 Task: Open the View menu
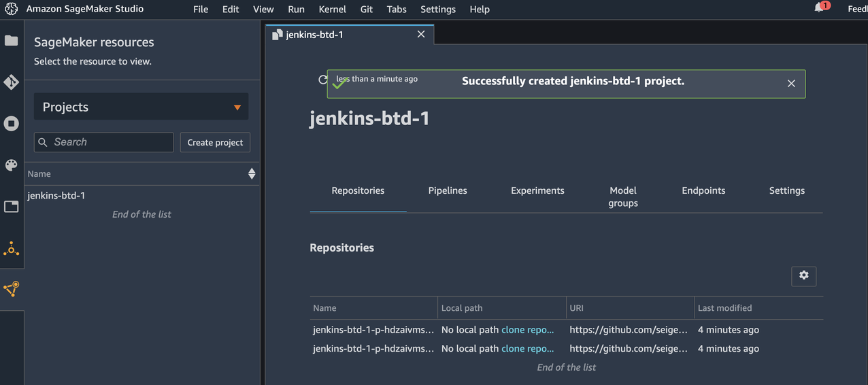pyautogui.click(x=263, y=10)
